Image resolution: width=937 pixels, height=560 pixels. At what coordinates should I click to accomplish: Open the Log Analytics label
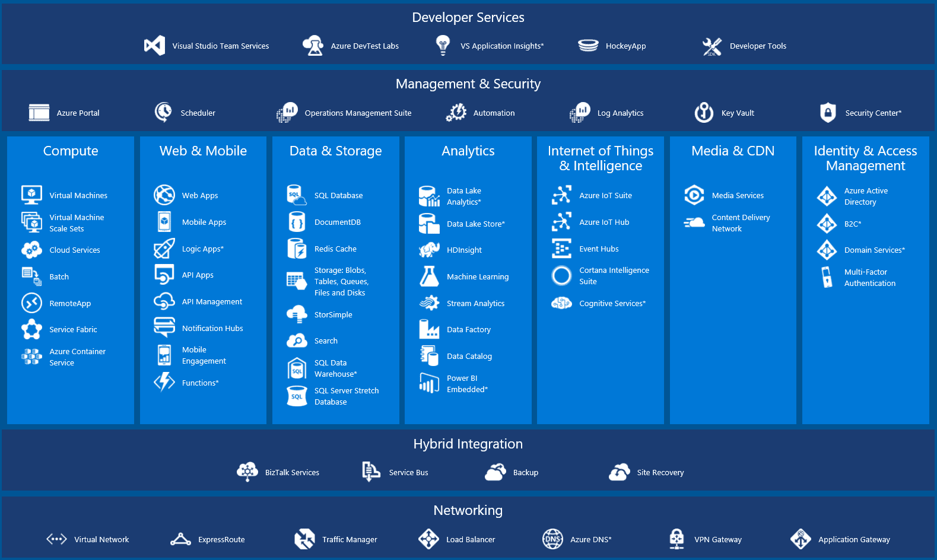coord(620,113)
